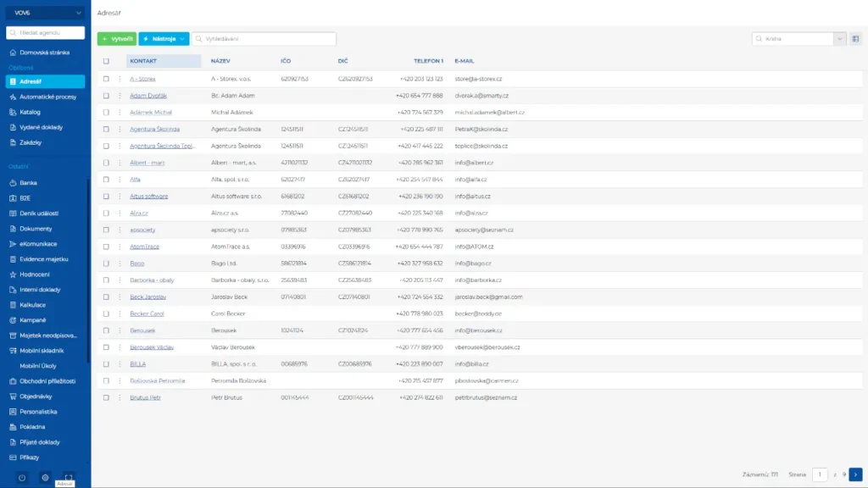This screenshot has height=488, width=868.
Task: Open the Adam Dvořák contact link
Action: click(x=148, y=96)
